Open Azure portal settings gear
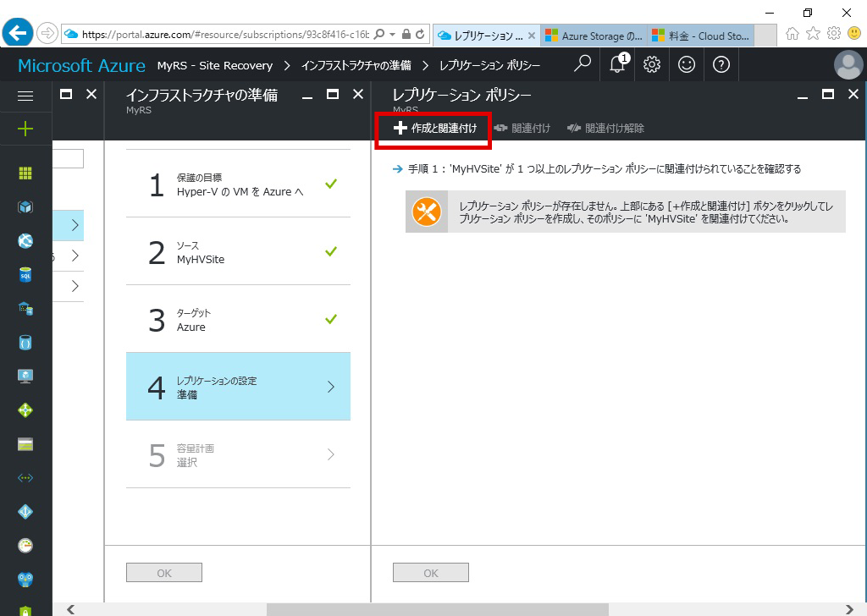 click(x=652, y=64)
